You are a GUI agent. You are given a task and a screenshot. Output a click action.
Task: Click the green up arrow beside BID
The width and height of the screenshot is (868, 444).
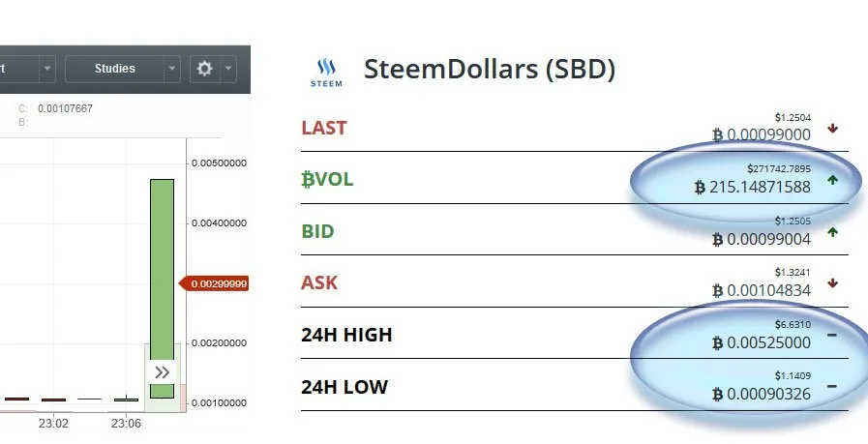point(832,232)
